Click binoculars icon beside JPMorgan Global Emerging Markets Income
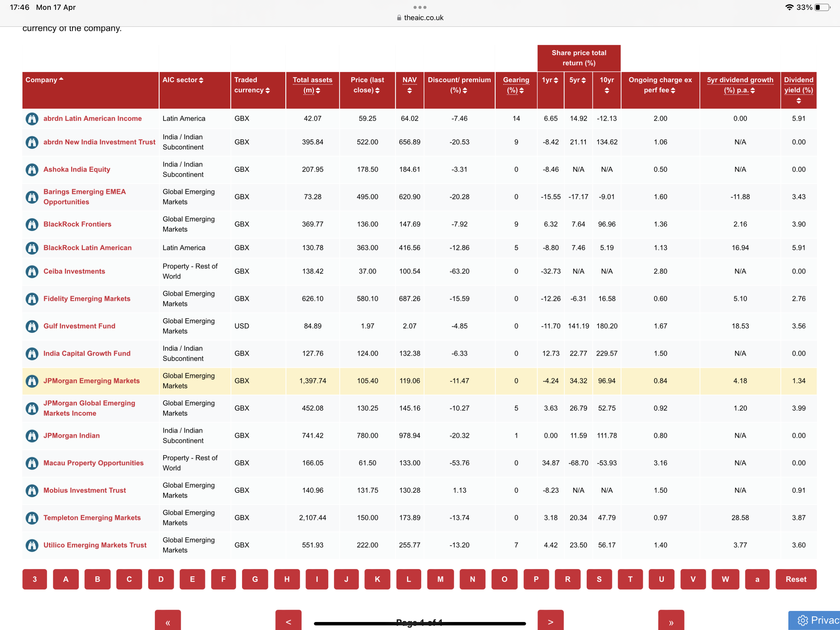840x630 pixels. coord(32,408)
